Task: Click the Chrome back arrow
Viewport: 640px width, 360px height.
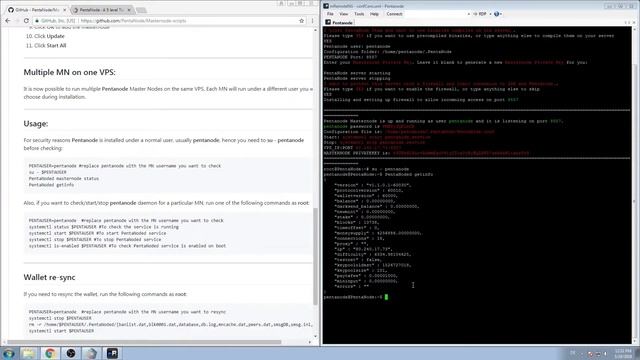Action: pos(8,20)
